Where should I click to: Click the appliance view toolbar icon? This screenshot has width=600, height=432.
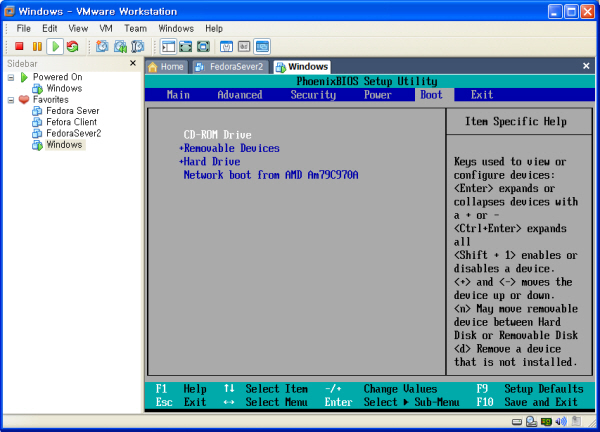pos(244,47)
